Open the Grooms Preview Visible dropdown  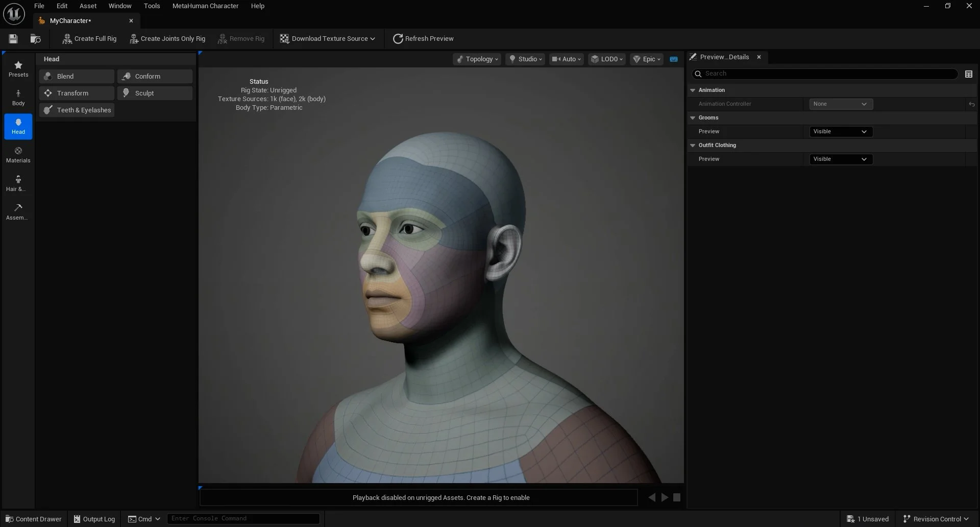(x=841, y=132)
